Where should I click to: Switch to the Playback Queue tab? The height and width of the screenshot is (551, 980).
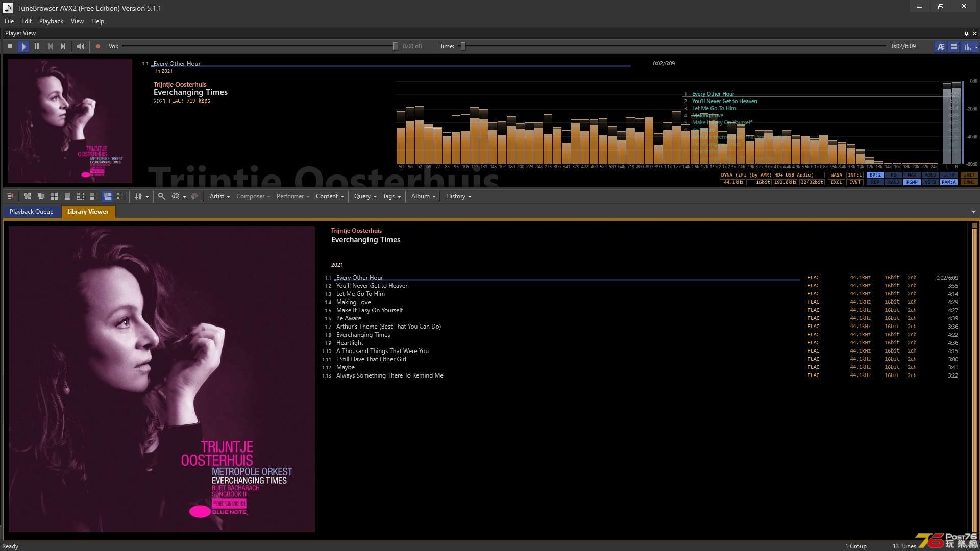pos(31,212)
